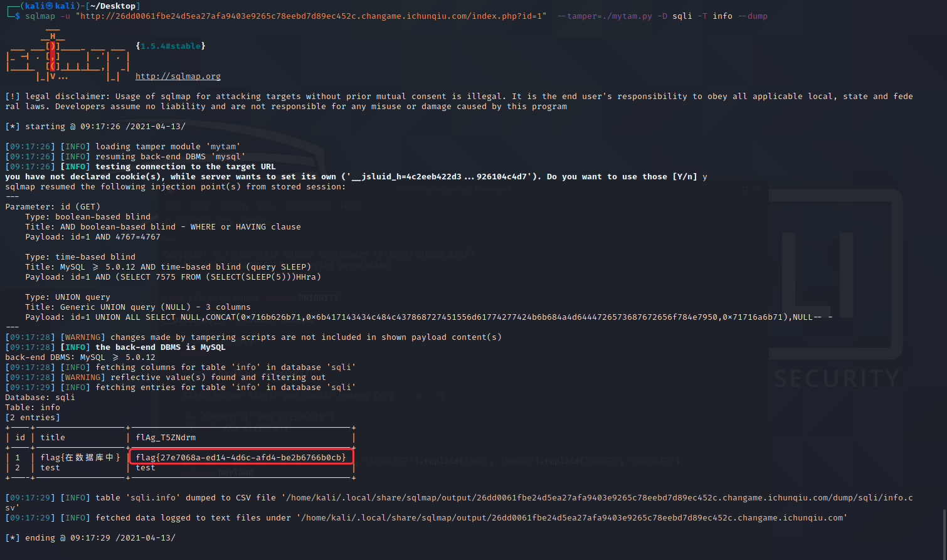
Task: Click 'WHERE or HAVING clause' title line
Action: click(163, 227)
